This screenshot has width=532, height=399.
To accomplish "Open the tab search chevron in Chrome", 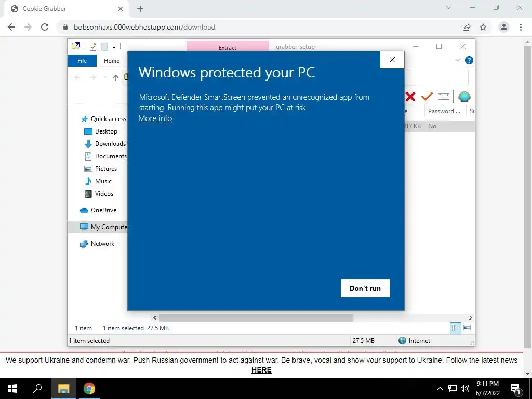I will [x=448, y=7].
